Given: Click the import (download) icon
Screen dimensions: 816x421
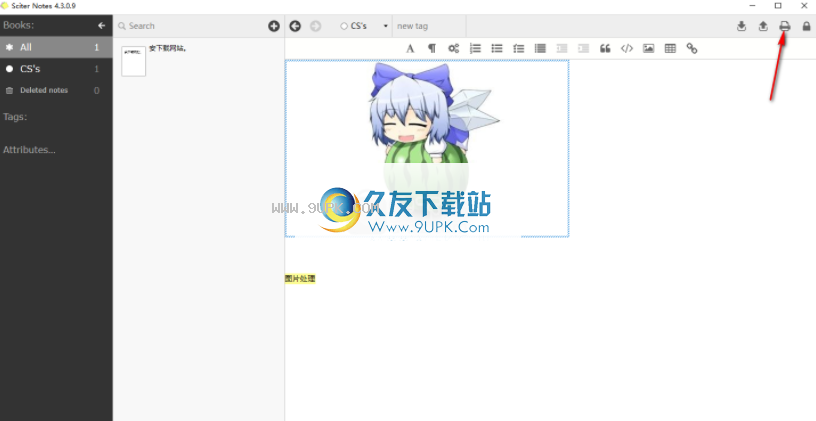Looking at the screenshot, I should 742,26.
